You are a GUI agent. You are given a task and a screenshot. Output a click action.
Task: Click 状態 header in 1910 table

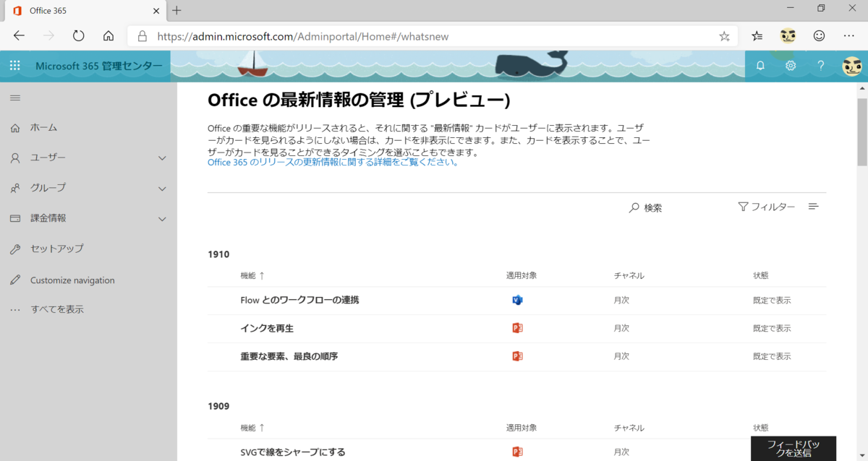tap(760, 275)
